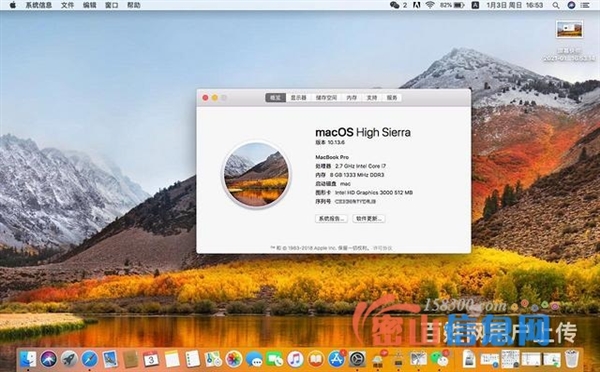Open iTunes from the Dock
The image size is (600, 372).
click(295, 359)
